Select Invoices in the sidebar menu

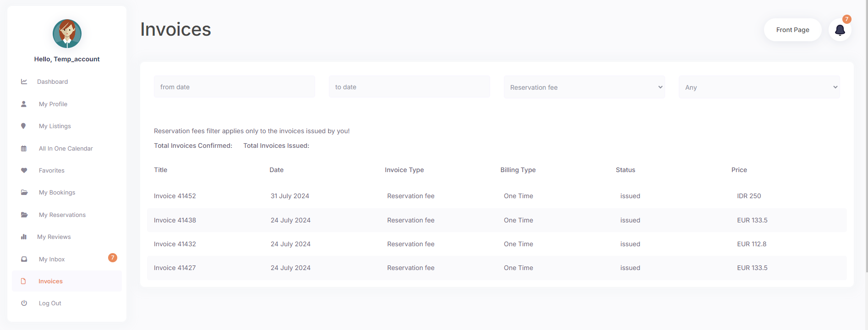pos(50,281)
